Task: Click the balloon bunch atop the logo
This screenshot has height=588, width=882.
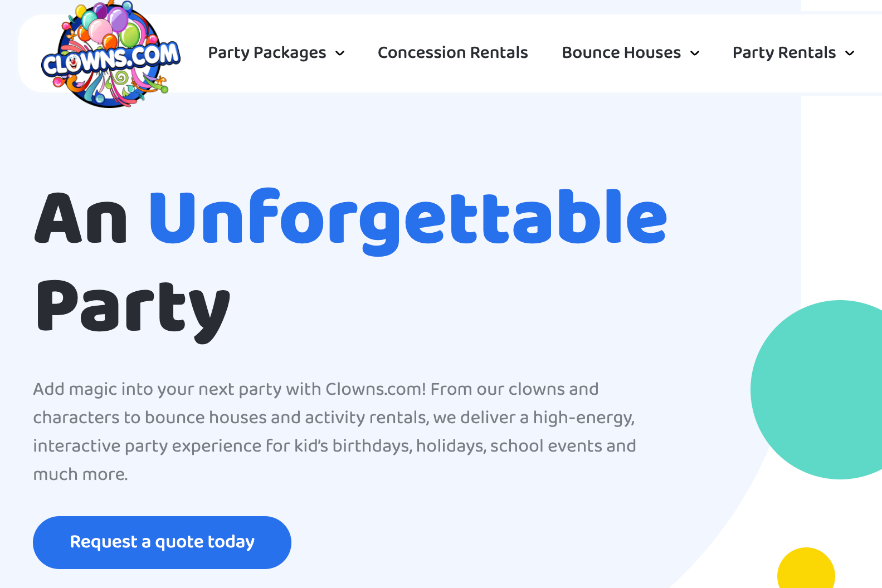Action: (108, 25)
